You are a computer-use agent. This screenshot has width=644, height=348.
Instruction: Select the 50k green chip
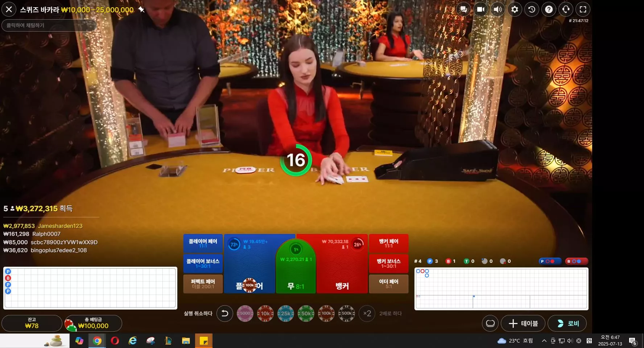[x=306, y=314]
